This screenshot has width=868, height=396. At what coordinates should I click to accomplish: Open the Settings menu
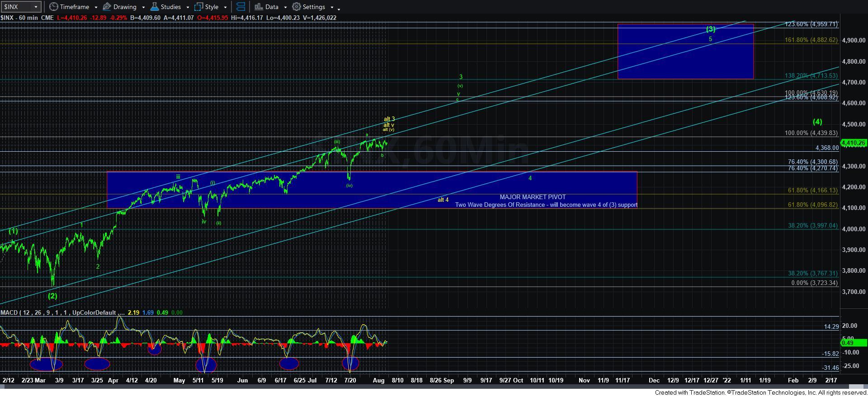pos(313,7)
